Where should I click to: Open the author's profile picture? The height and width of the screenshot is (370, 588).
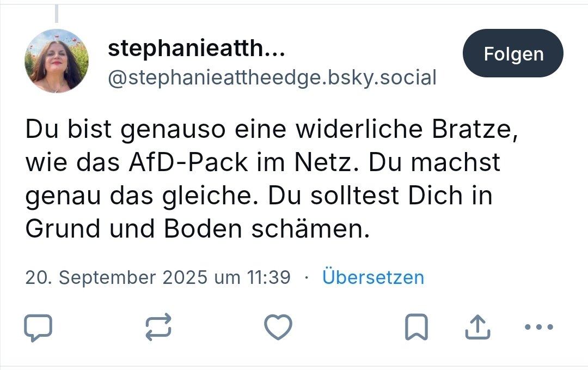click(x=56, y=60)
